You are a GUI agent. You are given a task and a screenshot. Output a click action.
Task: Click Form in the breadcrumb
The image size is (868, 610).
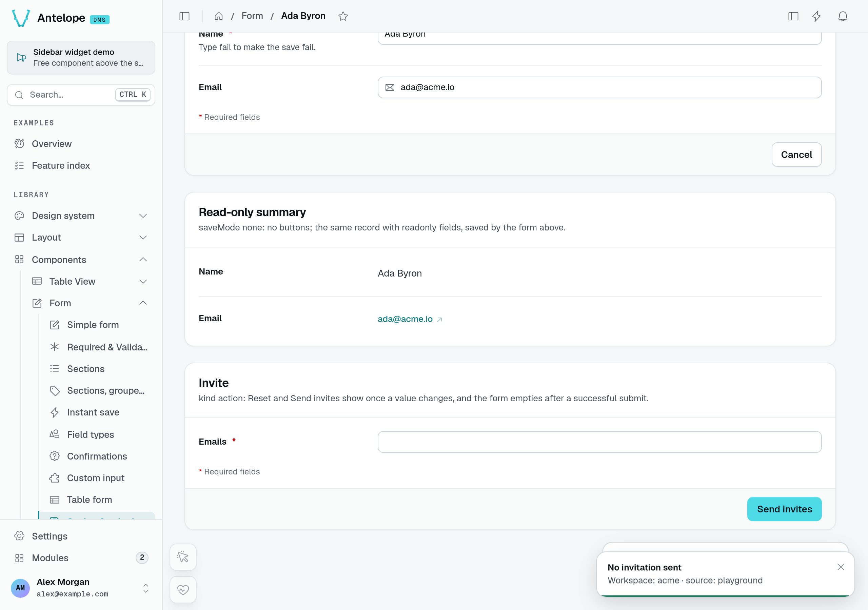(252, 16)
